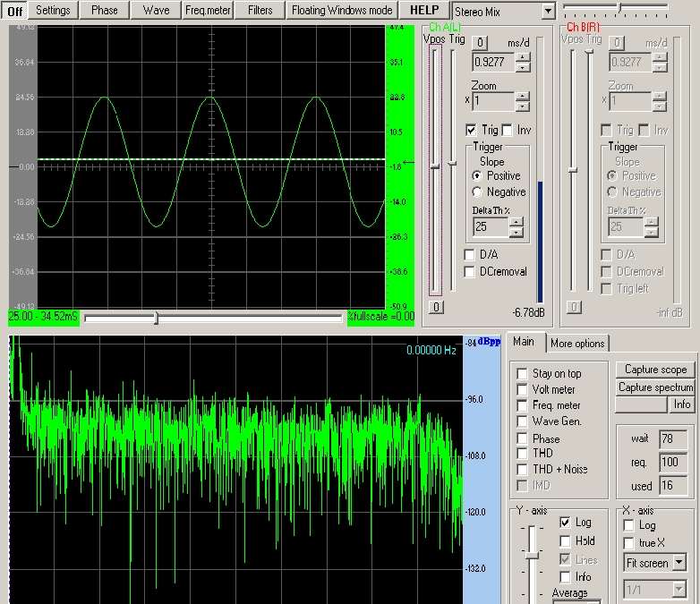Screen dimensions: 700x604
Task: Open the Settings toolbar button
Action: (x=54, y=11)
